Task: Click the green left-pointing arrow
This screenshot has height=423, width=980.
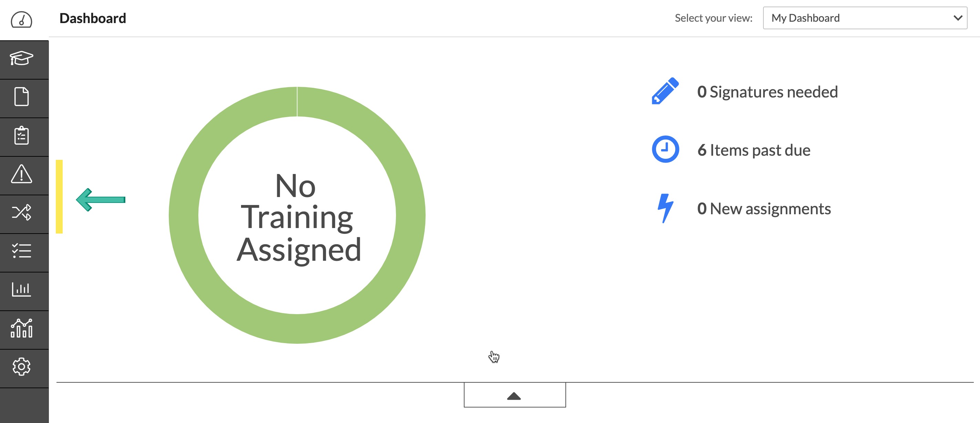Action: pos(101,199)
